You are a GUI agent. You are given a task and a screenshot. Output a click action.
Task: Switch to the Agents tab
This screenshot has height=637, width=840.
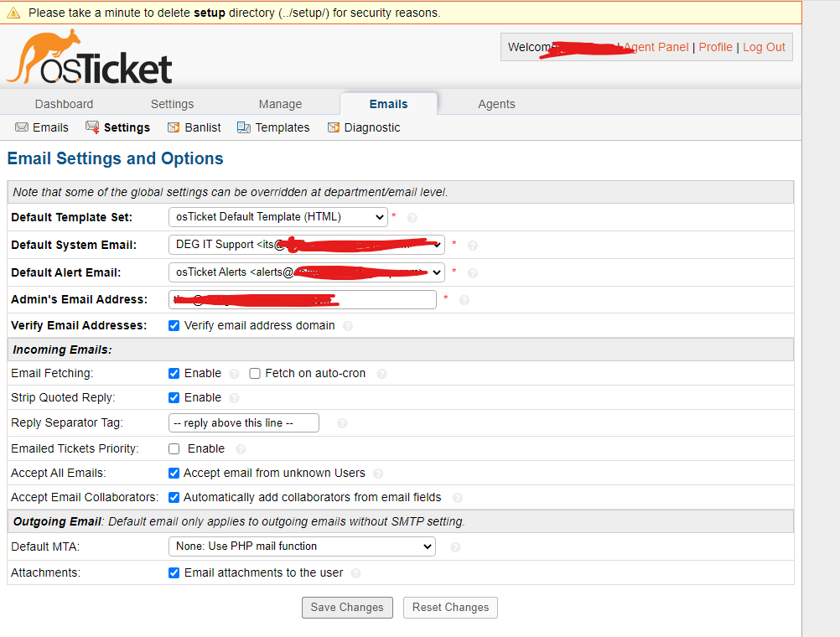pyautogui.click(x=496, y=104)
